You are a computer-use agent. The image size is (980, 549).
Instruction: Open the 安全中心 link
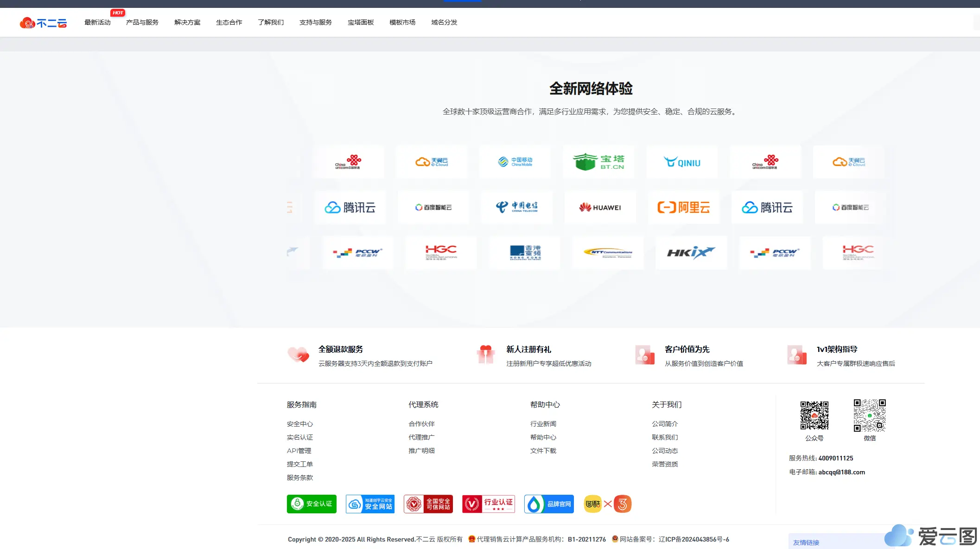[300, 424]
